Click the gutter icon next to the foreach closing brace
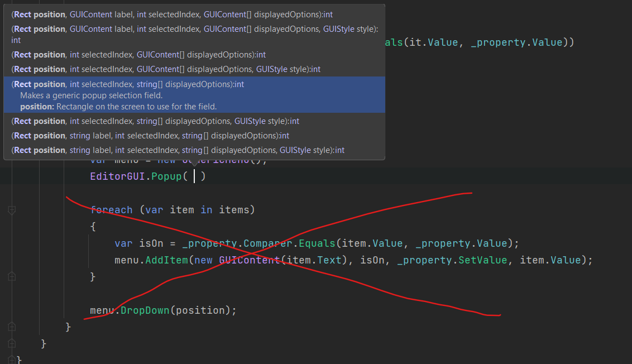This screenshot has width=632, height=364. 11,276
